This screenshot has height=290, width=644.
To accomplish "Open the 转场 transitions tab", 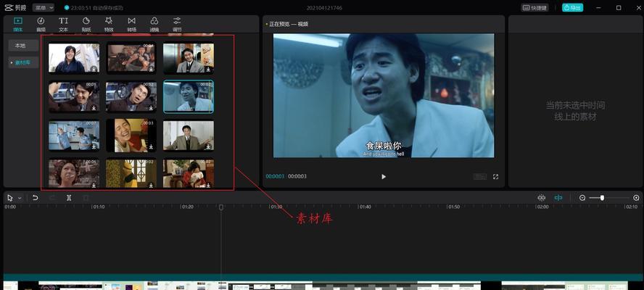I will pyautogui.click(x=131, y=24).
